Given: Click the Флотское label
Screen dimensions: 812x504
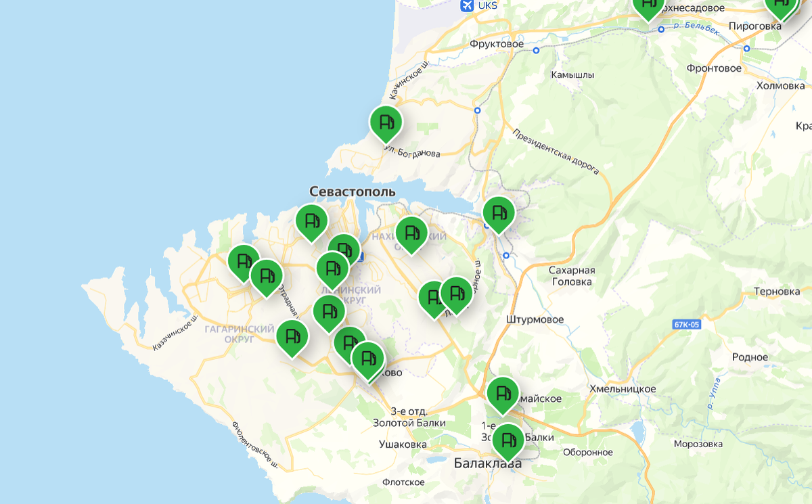Looking at the screenshot, I should point(403,482).
